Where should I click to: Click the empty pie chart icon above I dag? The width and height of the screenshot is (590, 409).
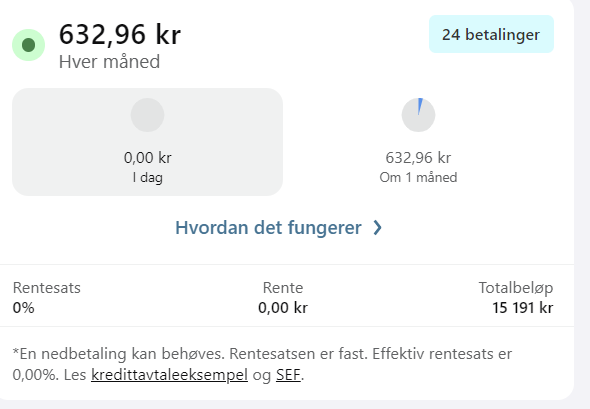point(148,115)
